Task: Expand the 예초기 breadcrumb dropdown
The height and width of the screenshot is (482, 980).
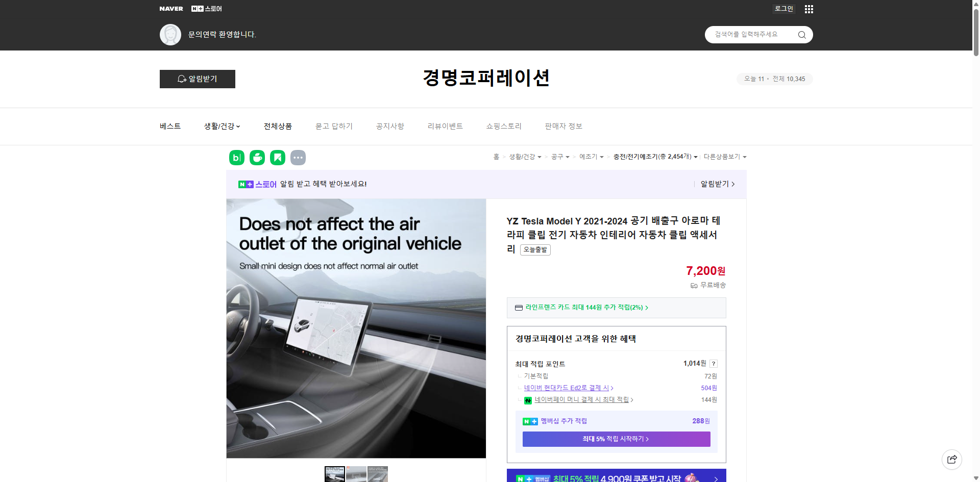Action: (x=592, y=157)
